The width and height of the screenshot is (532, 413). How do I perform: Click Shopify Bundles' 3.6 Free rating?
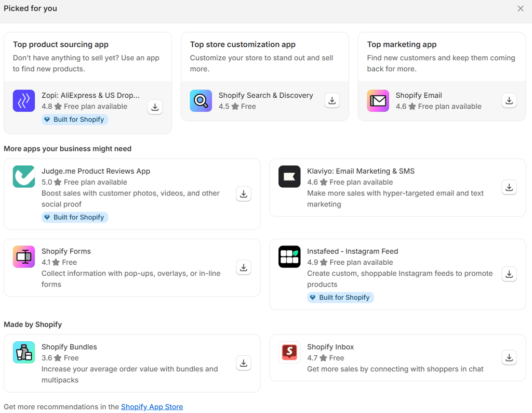pos(60,358)
